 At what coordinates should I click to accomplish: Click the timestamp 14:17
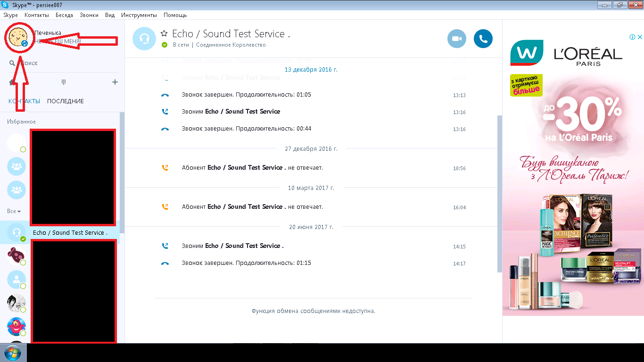(x=459, y=263)
